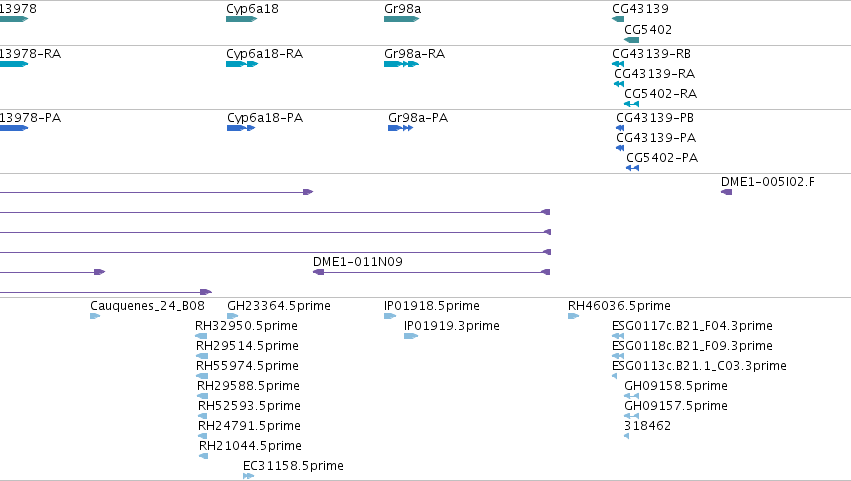The height and width of the screenshot is (481, 851).
Task: Select the Gr98a gene arrow glyph
Action: point(402,19)
